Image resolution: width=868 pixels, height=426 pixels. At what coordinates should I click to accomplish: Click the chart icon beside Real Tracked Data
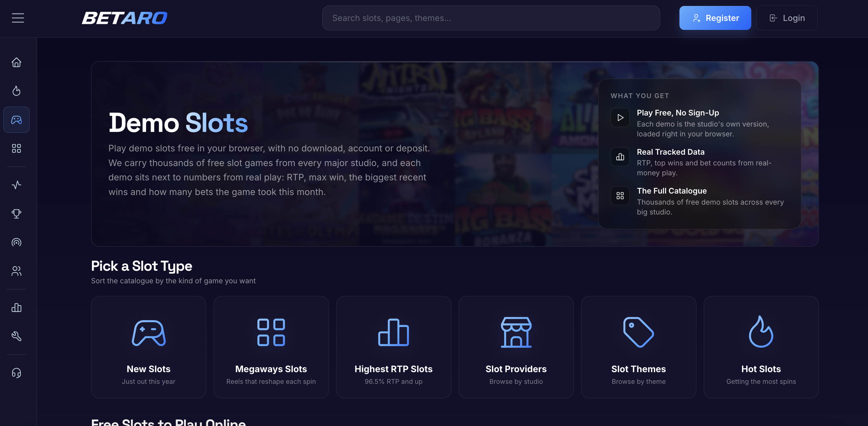(x=620, y=156)
